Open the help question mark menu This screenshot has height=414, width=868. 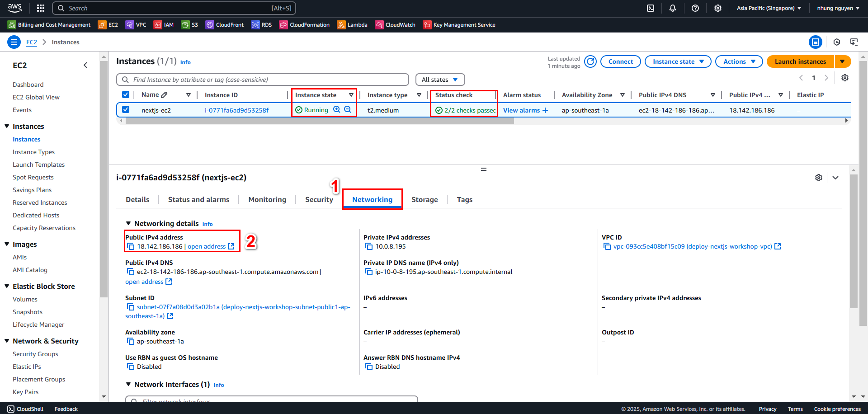(x=695, y=8)
